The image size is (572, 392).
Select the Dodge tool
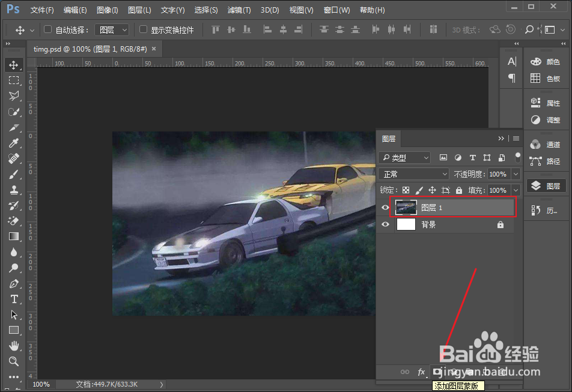[14, 268]
